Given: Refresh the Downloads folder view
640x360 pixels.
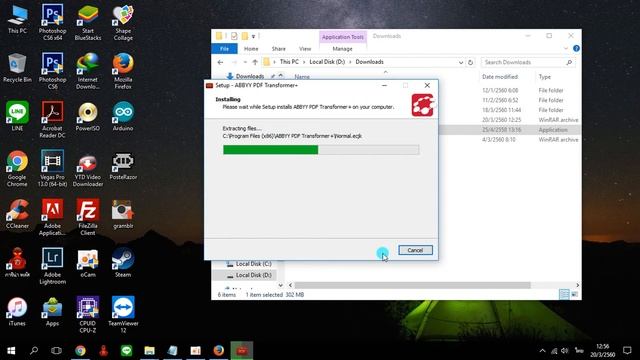Looking at the screenshot, I should click(x=470, y=62).
